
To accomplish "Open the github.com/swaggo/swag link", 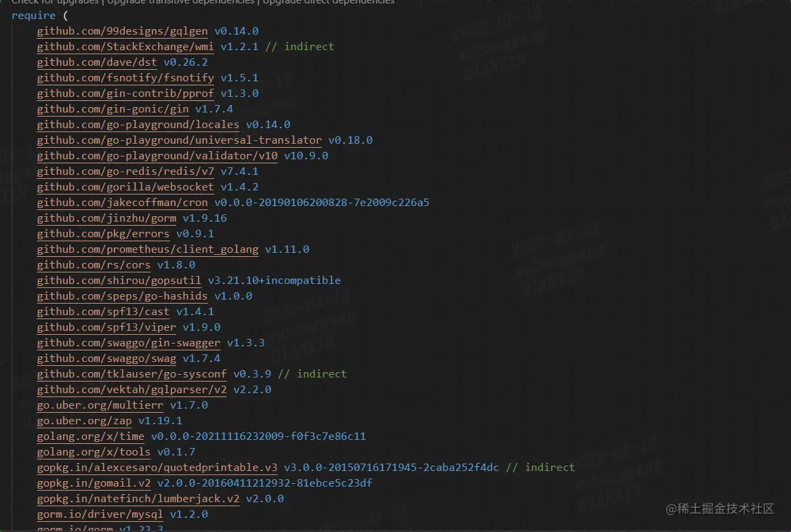I will pos(106,359).
